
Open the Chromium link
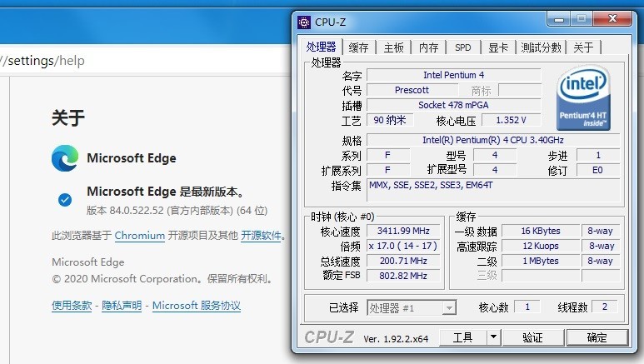pos(140,236)
